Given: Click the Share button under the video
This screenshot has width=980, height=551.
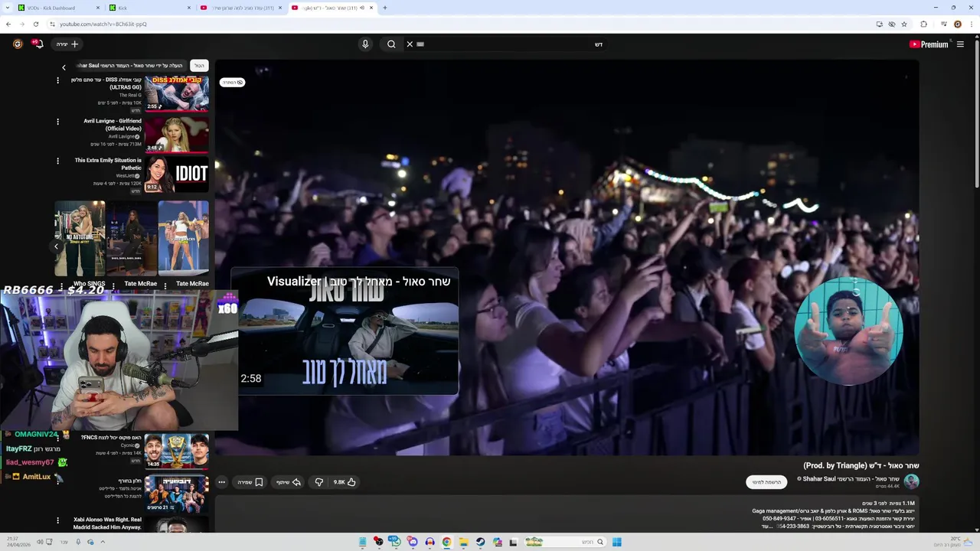Looking at the screenshot, I should (289, 482).
